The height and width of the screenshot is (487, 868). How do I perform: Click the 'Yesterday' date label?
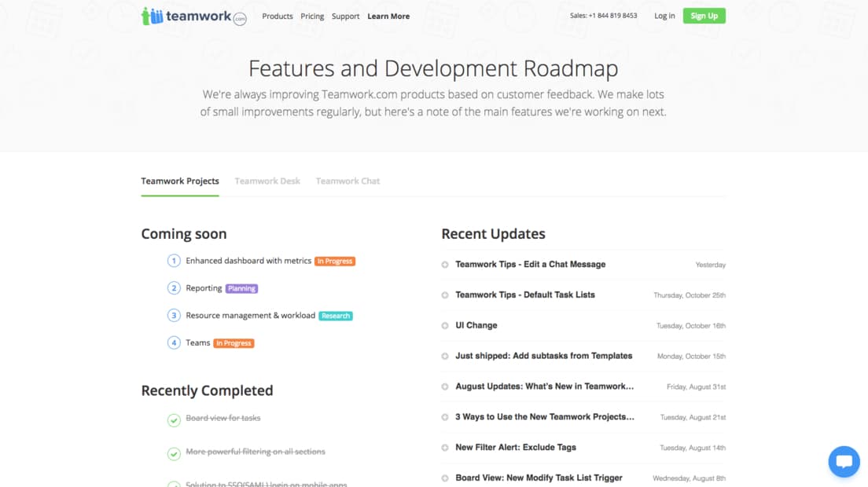(x=710, y=265)
